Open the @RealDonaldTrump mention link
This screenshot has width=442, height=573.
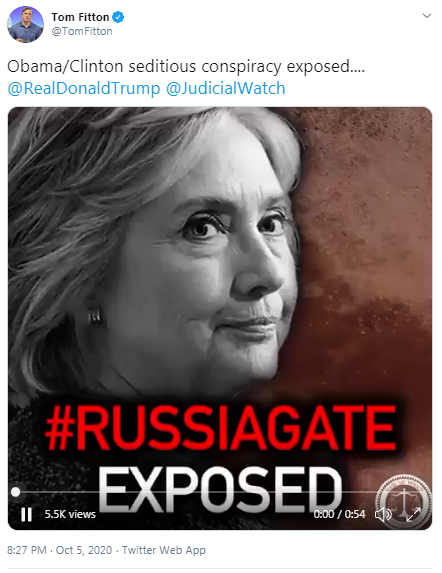(x=84, y=88)
